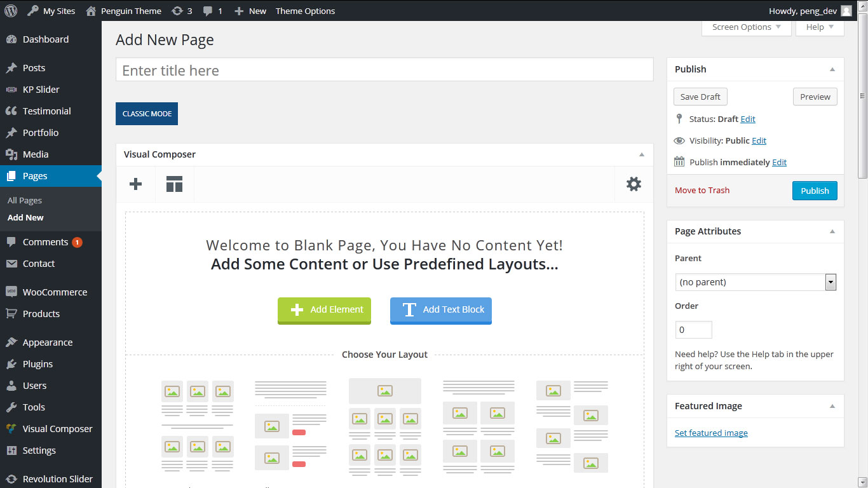Viewport: 868px width, 488px height.
Task: Click the blue Publish button
Action: (x=814, y=191)
